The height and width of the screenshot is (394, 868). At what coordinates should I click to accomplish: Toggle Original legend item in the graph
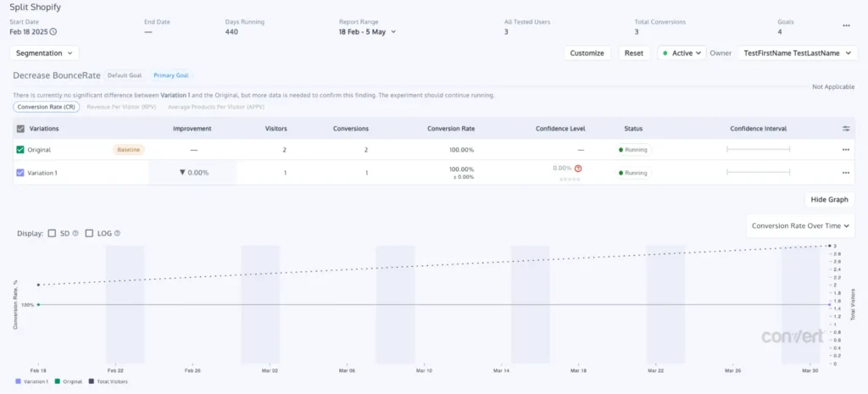point(69,381)
